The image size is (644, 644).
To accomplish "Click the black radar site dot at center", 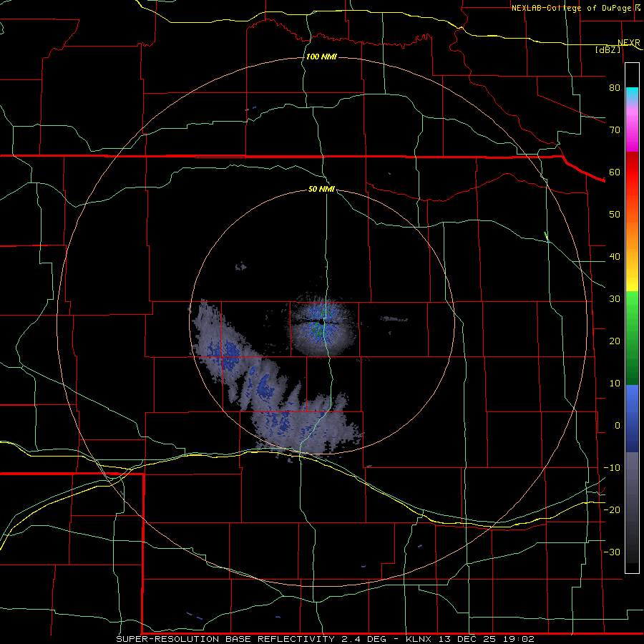I will [x=321, y=323].
